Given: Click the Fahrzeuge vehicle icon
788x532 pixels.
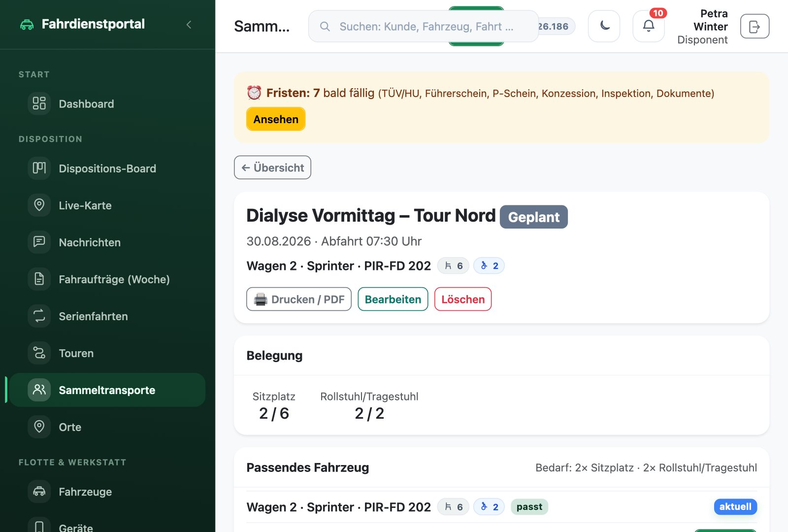Looking at the screenshot, I should click(x=39, y=491).
